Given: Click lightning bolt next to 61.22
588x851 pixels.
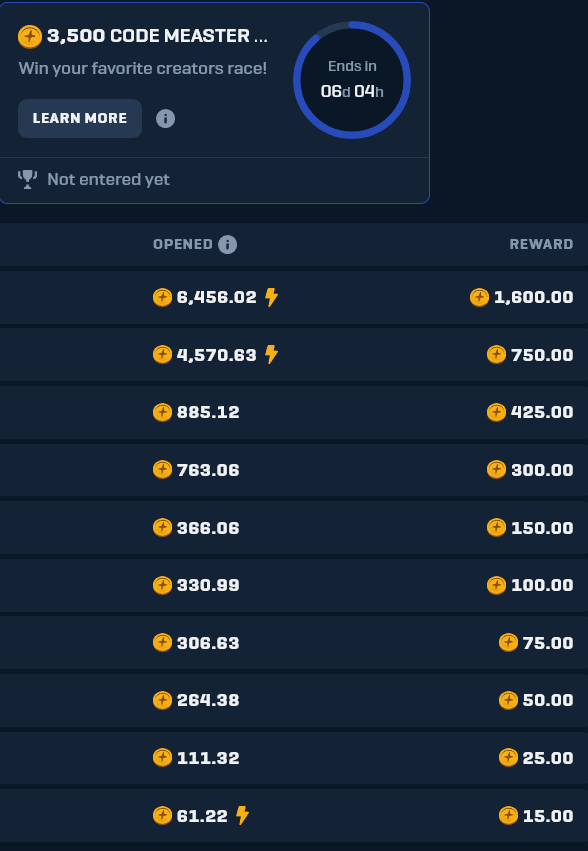Looking at the screenshot, I should click(242, 815).
